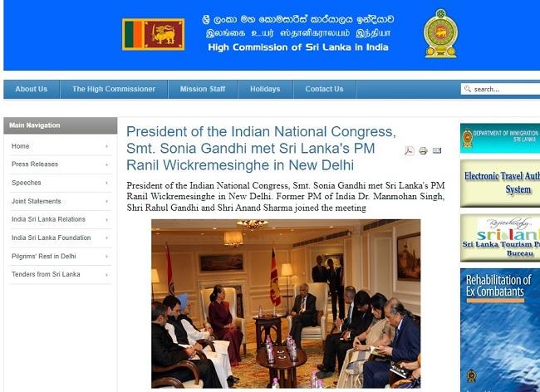This screenshot has width=540, height=392.
Task: Open Sri Lanka Tourism Promotion Bureau banner
Action: click(500, 238)
